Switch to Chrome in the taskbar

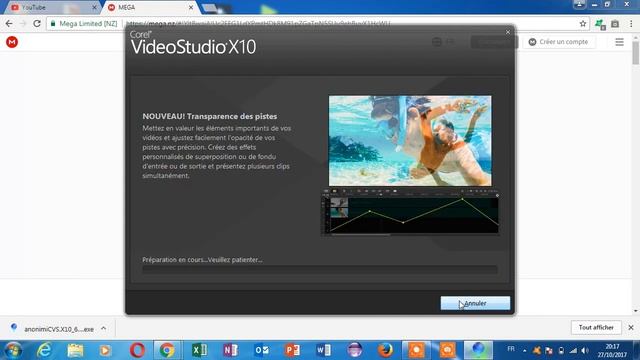coord(167,350)
